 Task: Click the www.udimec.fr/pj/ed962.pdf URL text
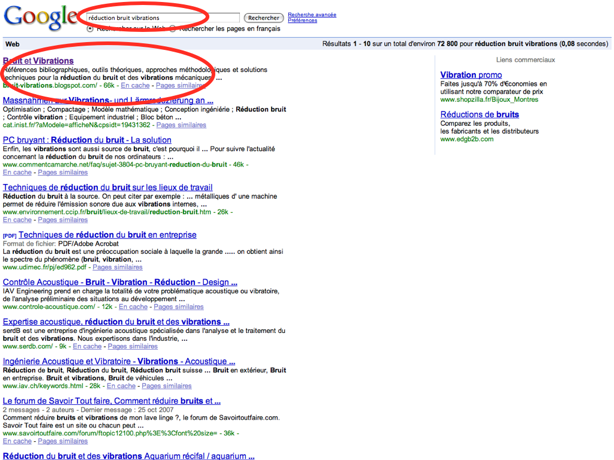point(44,267)
